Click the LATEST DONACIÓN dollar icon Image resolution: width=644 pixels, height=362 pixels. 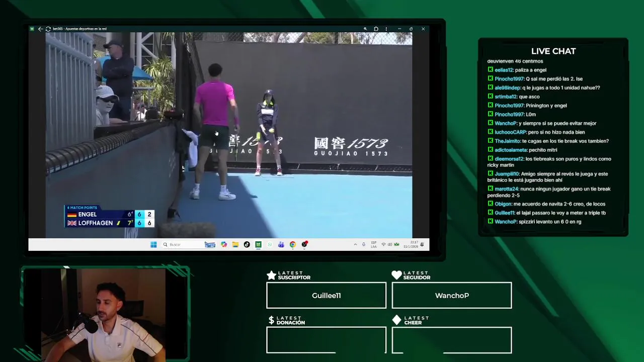click(271, 320)
